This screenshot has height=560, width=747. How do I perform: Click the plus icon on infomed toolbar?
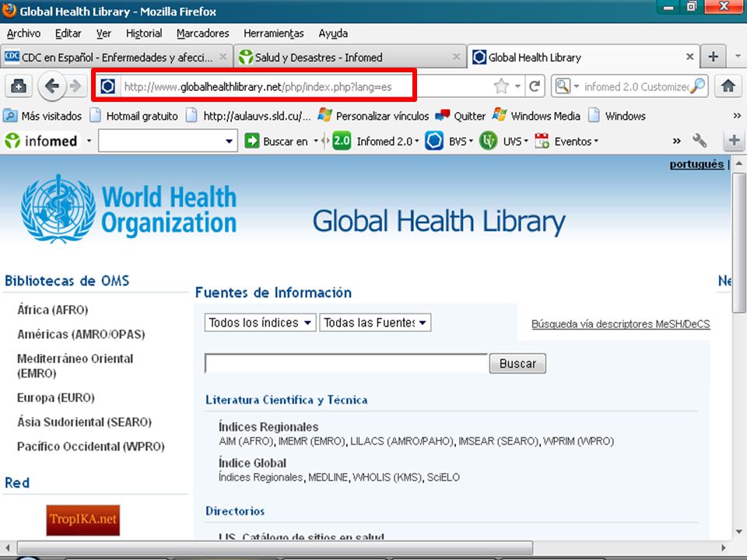pyautogui.click(x=734, y=141)
